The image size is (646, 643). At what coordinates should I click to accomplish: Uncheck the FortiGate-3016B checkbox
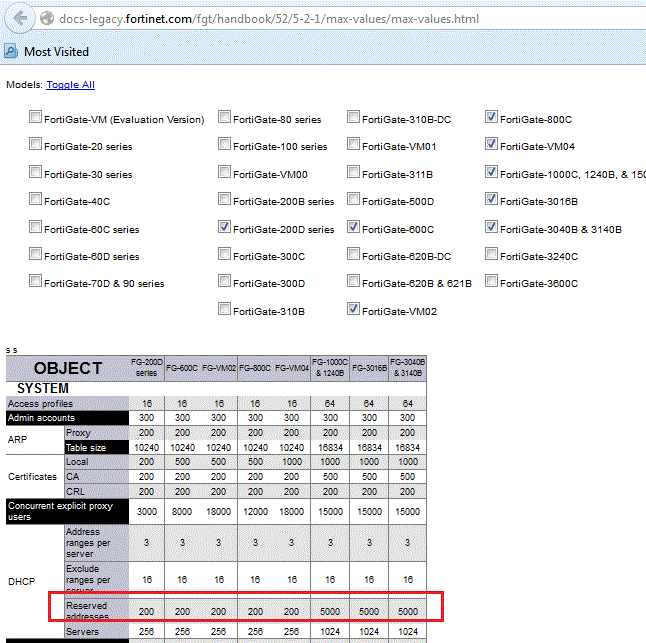(491, 199)
